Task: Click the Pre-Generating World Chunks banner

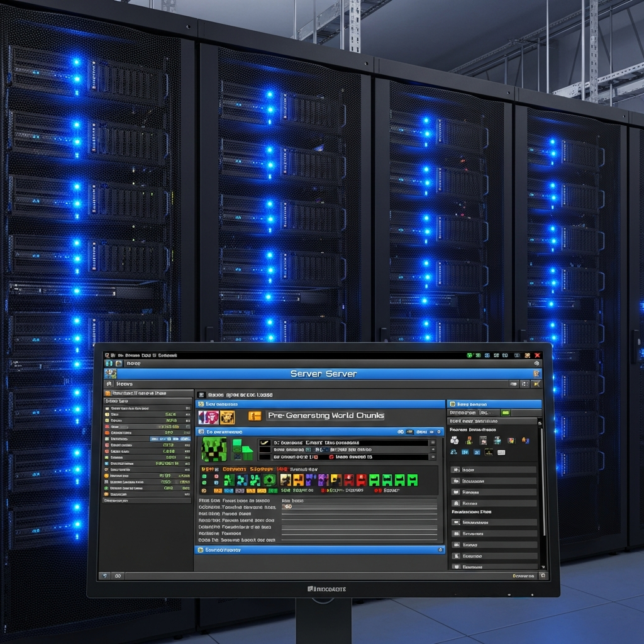Action: 322,416
